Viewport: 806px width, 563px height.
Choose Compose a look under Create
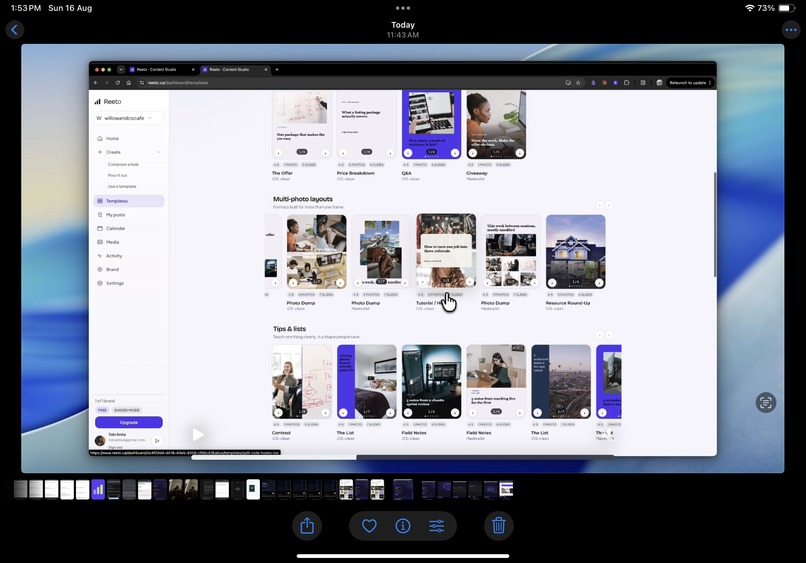(123, 165)
